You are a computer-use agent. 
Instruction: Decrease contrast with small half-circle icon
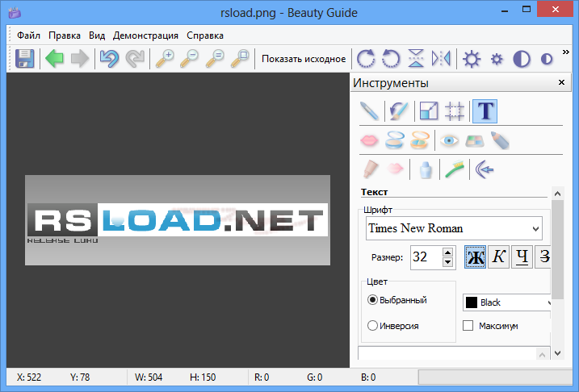[547, 59]
